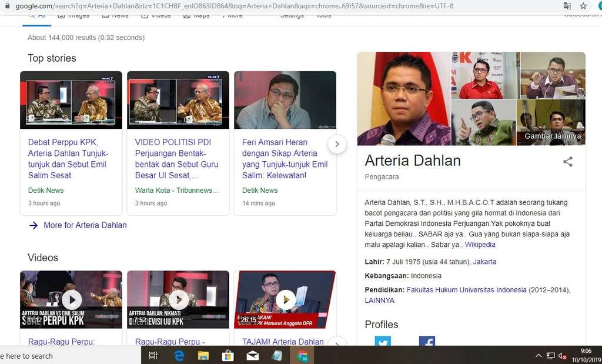The width and height of the screenshot is (602, 364).
Task: Click the address bar URL field
Action: [x=234, y=6]
